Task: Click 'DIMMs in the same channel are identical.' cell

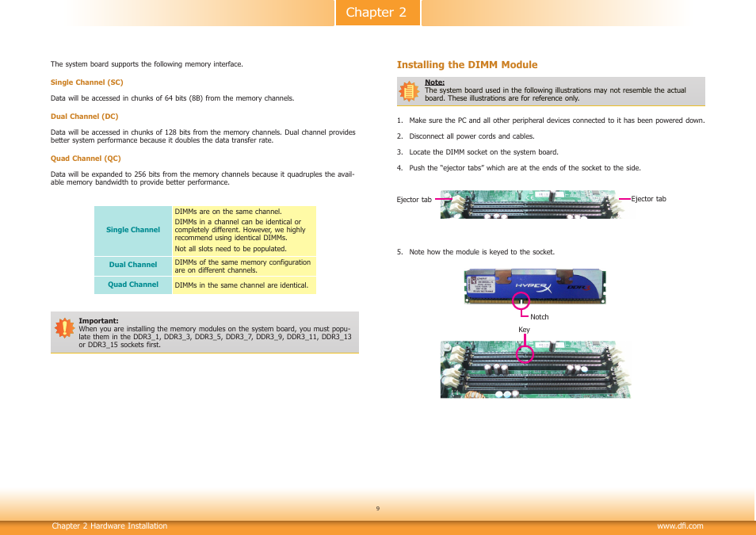Action: (244, 285)
